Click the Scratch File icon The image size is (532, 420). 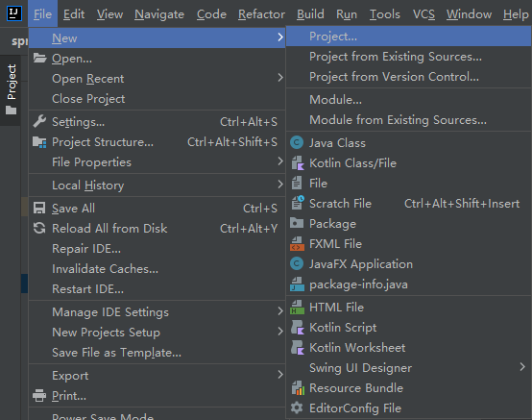(x=298, y=203)
